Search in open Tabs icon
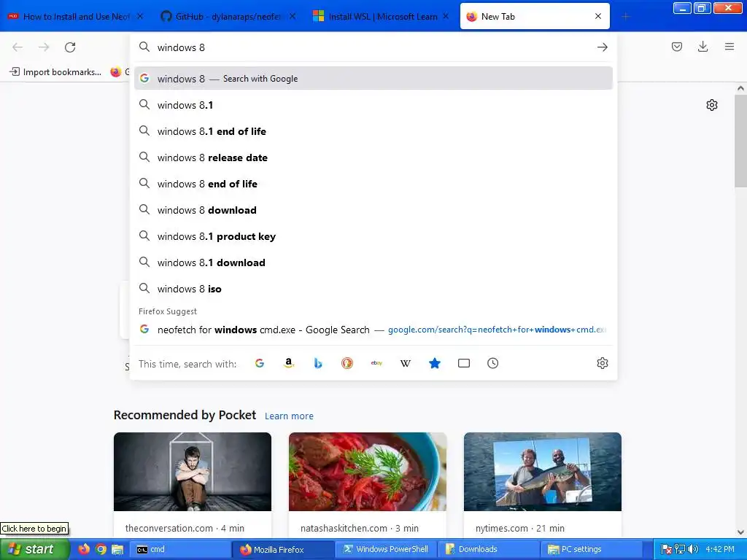 [x=463, y=363]
